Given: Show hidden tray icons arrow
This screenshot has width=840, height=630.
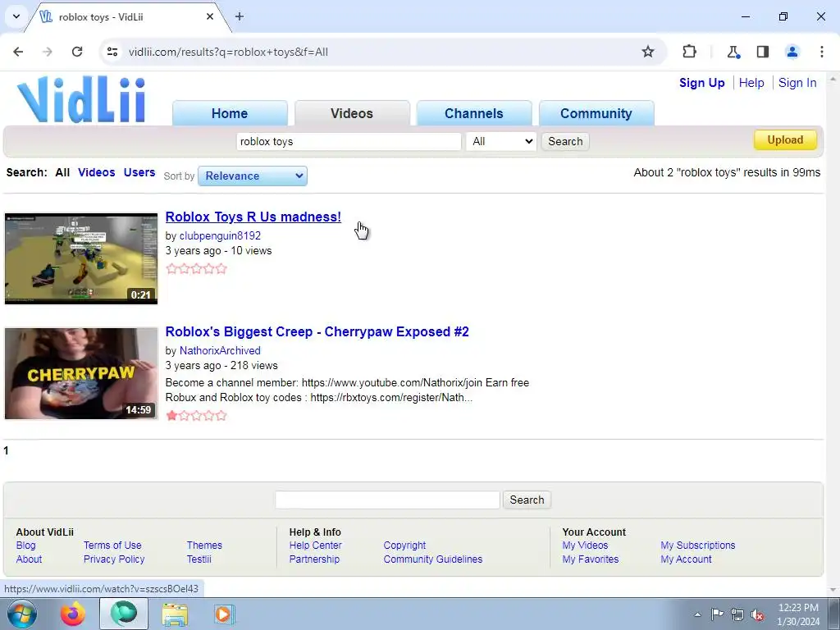Looking at the screenshot, I should pos(697,614).
